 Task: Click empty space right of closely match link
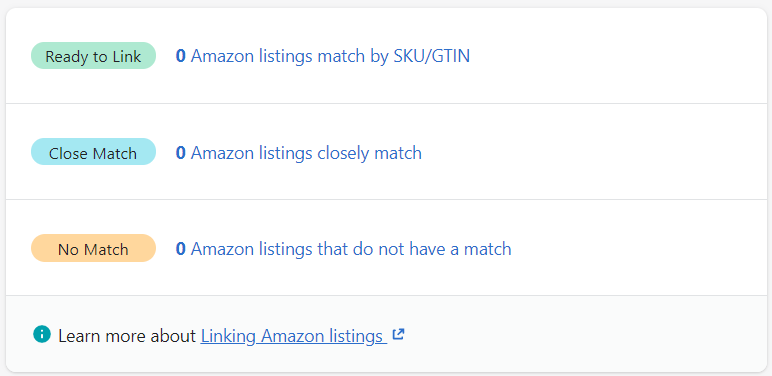coord(591,153)
